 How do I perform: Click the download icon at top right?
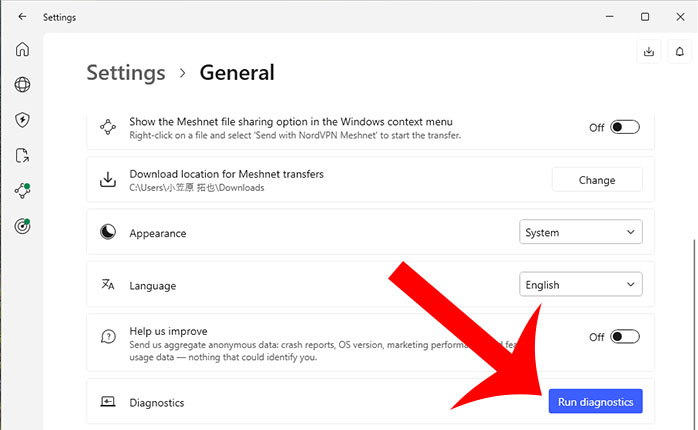pos(649,52)
